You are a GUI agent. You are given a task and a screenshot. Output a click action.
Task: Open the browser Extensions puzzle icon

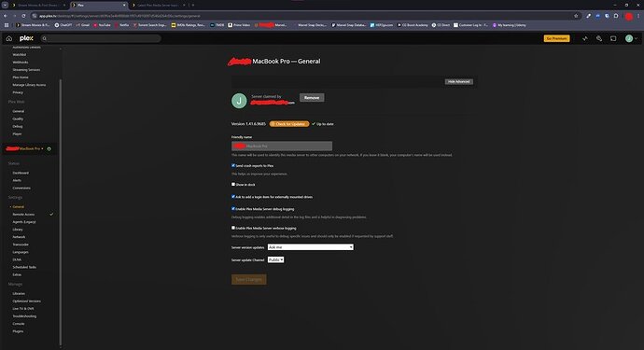click(x=616, y=16)
